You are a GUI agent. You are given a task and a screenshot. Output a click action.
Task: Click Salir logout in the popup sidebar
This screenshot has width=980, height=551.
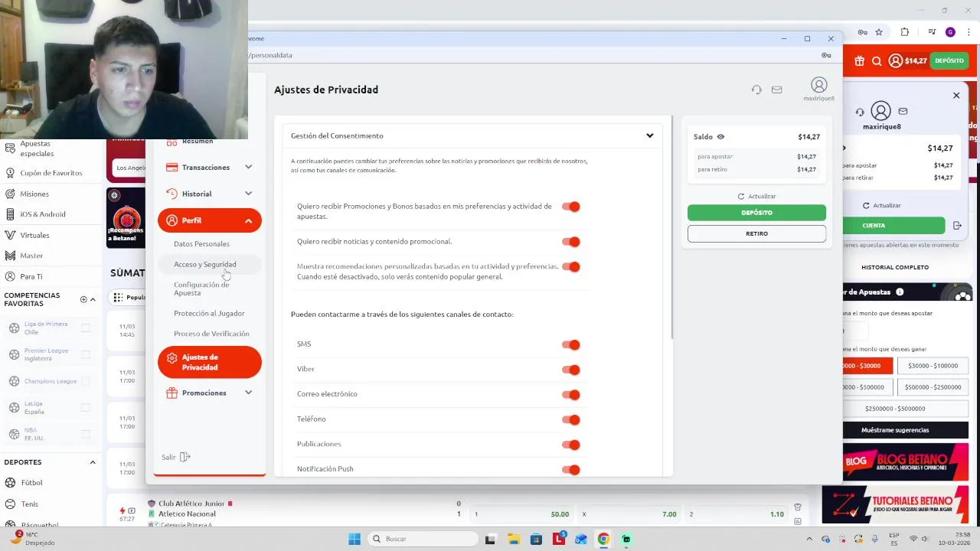[176, 457]
